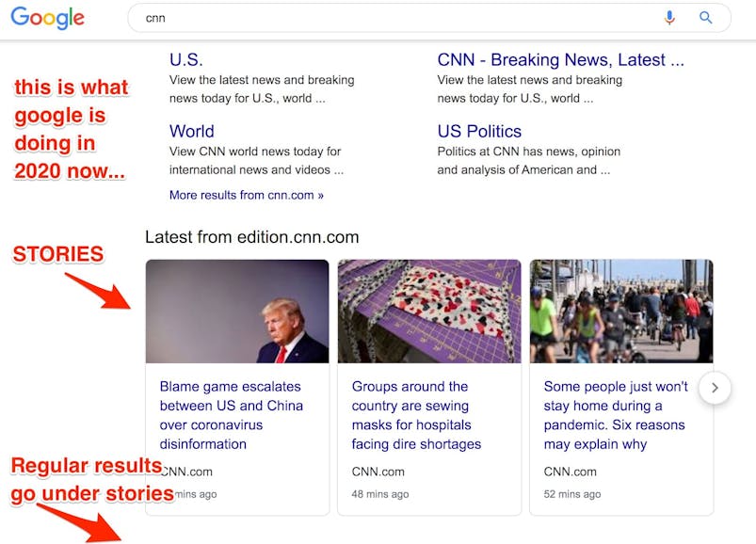756x544 pixels.
Task: Read Groups around the country sewing masks headline
Action: click(416, 415)
